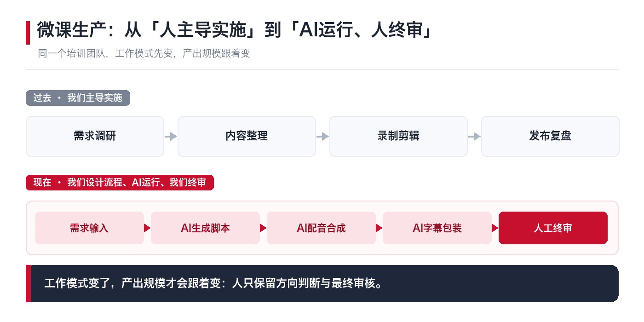The width and height of the screenshot is (644, 322).
Task: Click the 需求调研 step box
Action: click(x=95, y=136)
